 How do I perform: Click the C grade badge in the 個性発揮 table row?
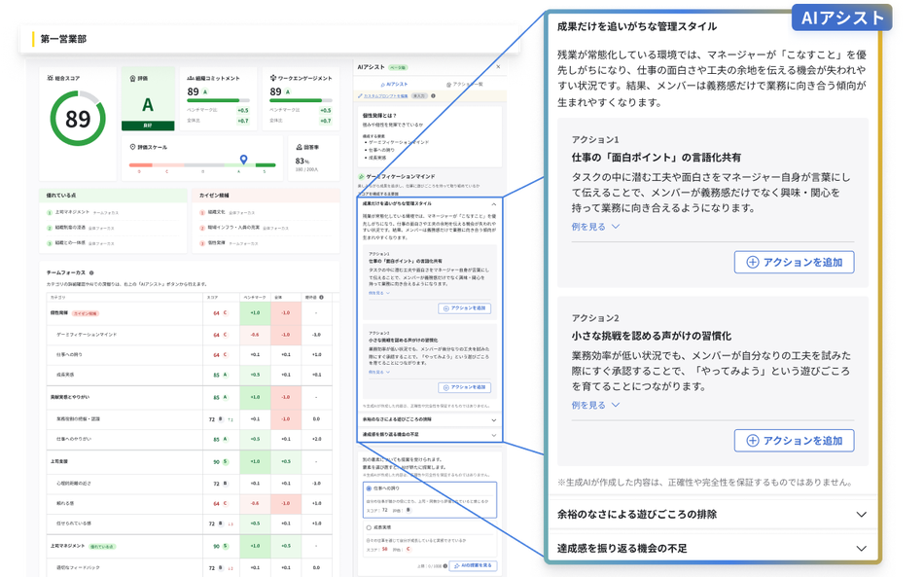tap(225, 313)
